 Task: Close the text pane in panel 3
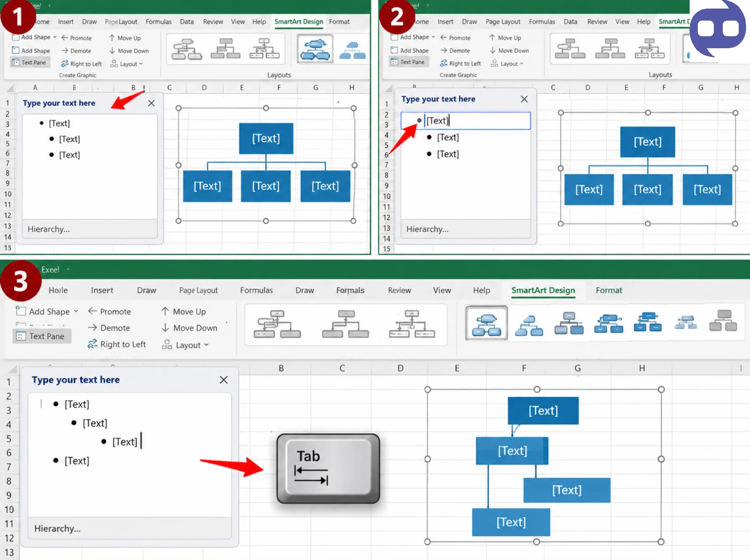coord(224,380)
